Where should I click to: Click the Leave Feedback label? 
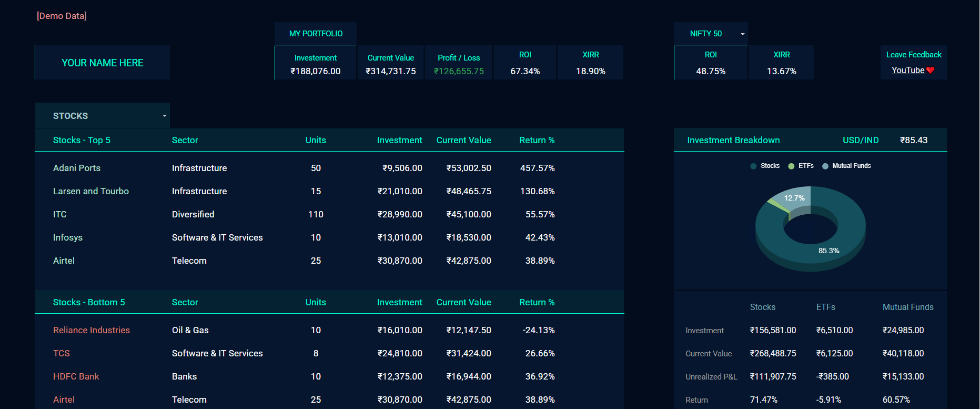click(x=914, y=55)
